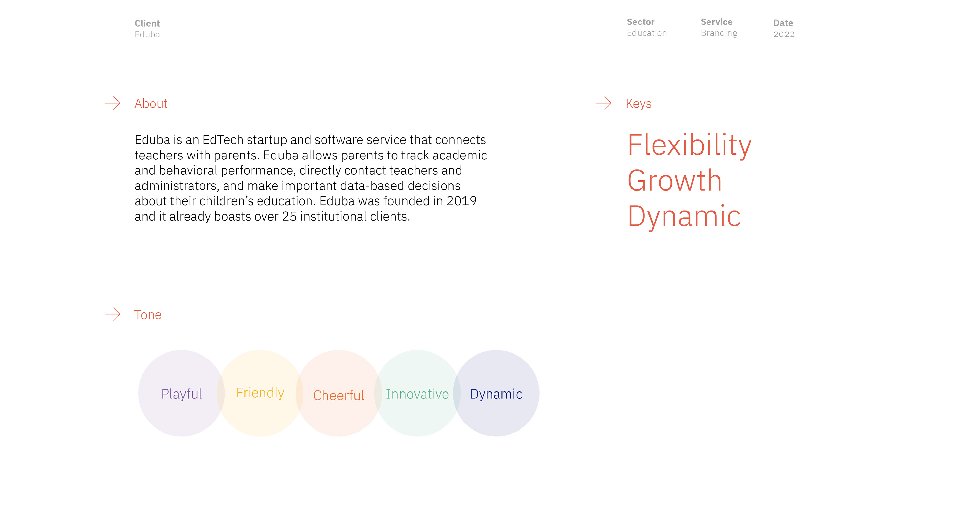Click the Eduba description paragraph
980x506 pixels.
pyautogui.click(x=310, y=178)
